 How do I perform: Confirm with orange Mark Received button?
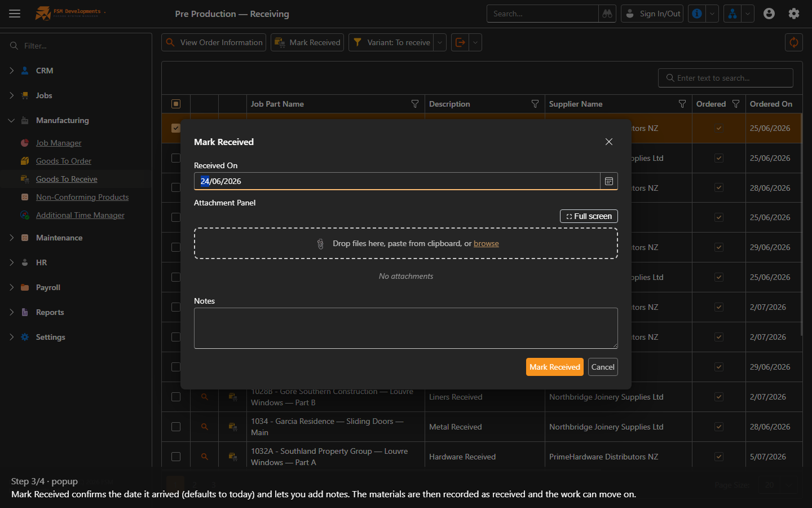(555, 367)
